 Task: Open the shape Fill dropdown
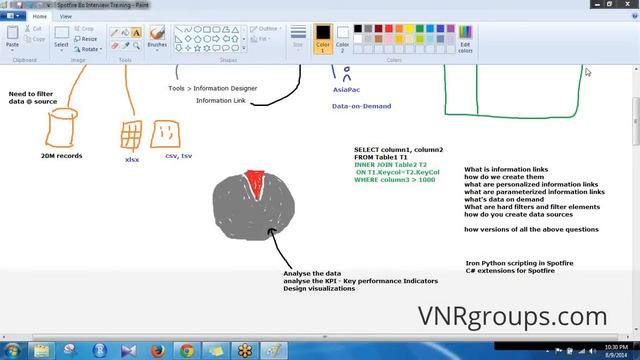[260, 39]
